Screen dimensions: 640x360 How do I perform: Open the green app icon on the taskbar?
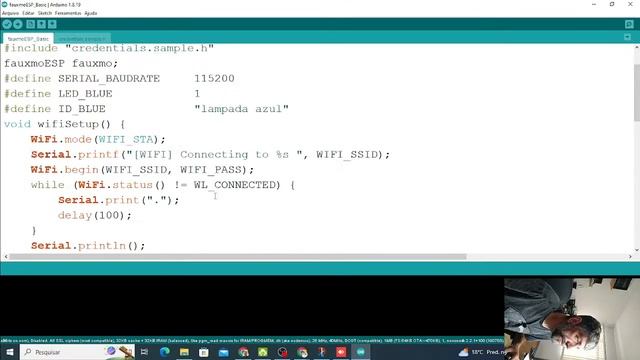pos(263,352)
